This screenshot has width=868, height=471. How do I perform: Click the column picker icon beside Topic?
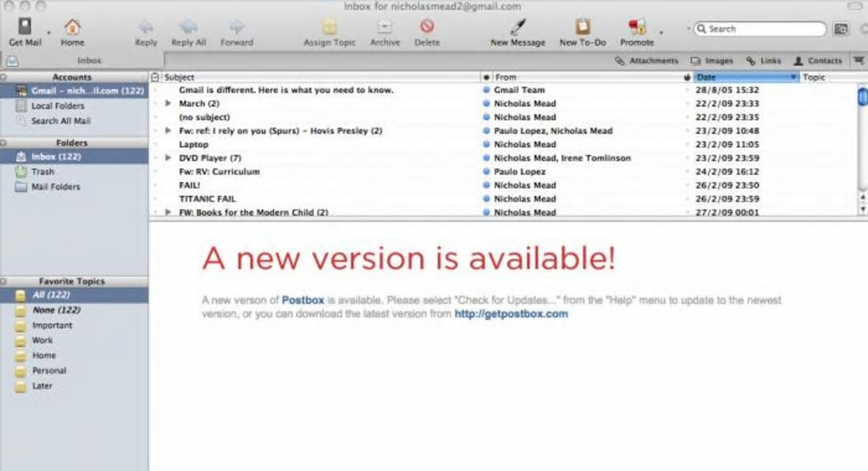click(859, 61)
